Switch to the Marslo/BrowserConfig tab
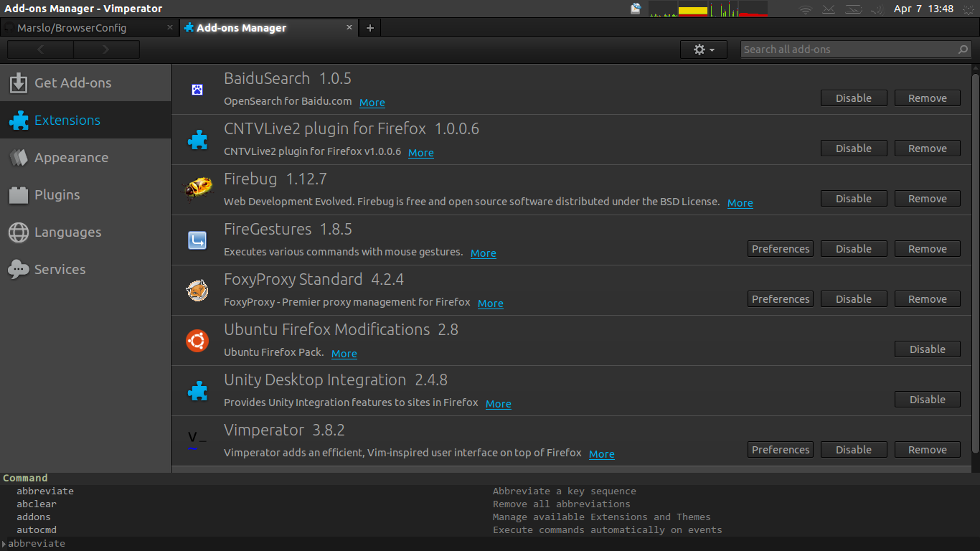This screenshot has height=551, width=980. click(89, 28)
